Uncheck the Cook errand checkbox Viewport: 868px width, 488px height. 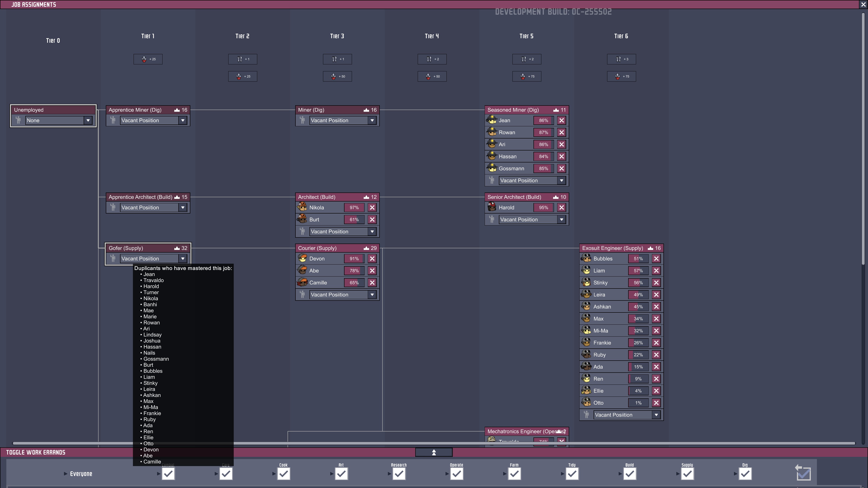284,474
